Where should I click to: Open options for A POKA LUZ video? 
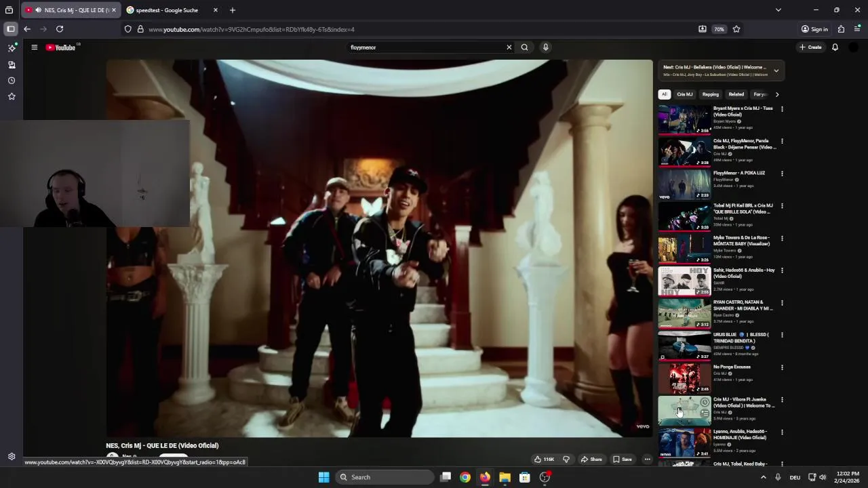pyautogui.click(x=782, y=174)
